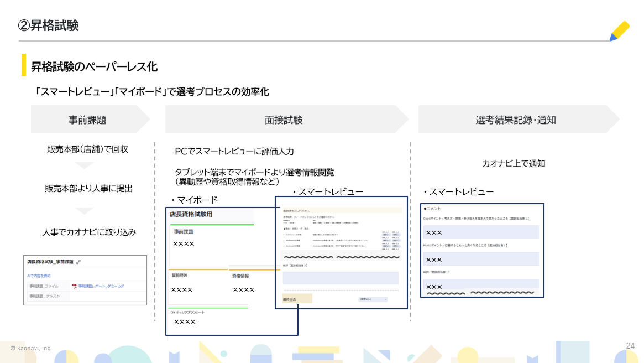Click the ・マイボード label
The width and height of the screenshot is (644, 363).
coord(194,200)
